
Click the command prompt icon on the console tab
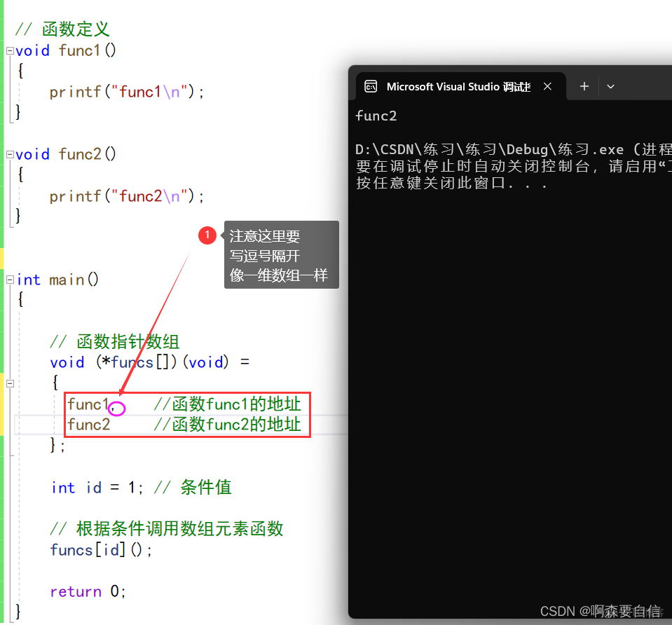click(x=371, y=86)
